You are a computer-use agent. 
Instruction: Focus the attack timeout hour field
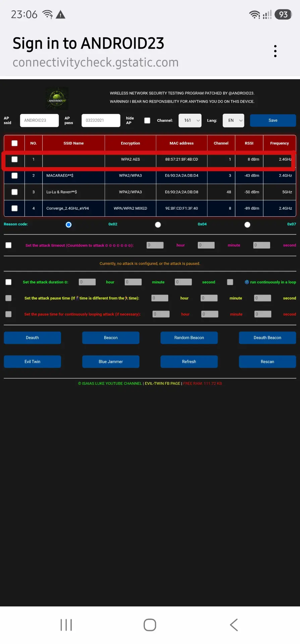155,245
